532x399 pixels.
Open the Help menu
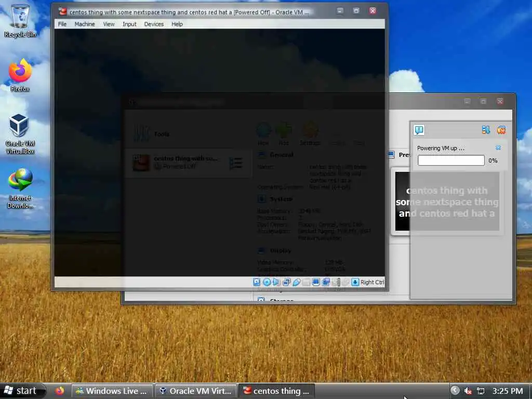click(x=177, y=24)
